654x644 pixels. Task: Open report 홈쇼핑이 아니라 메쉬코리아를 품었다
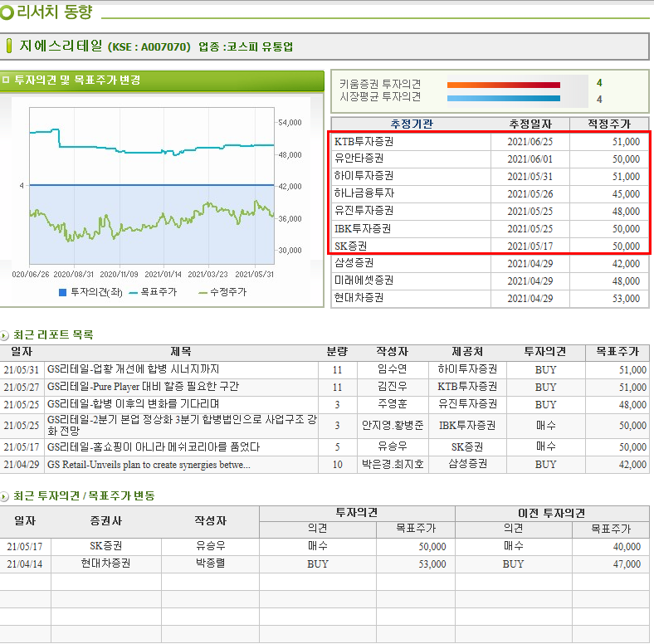click(154, 447)
